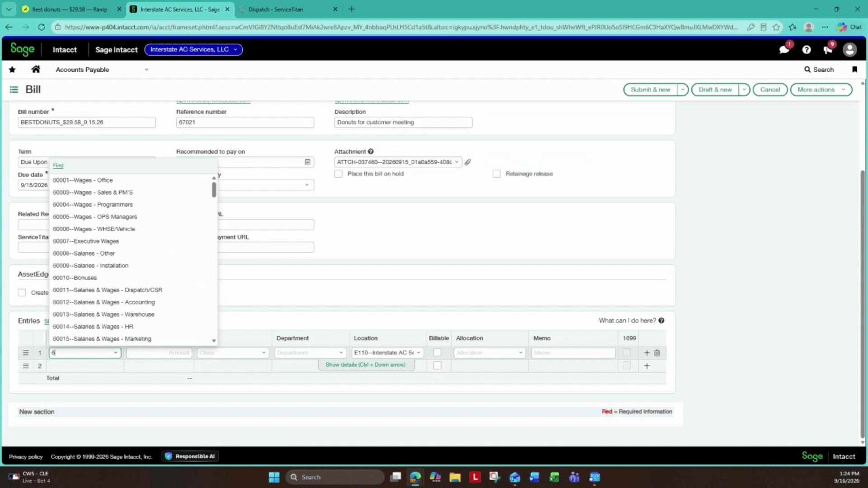Click the attachment paperclip icon

click(x=468, y=162)
